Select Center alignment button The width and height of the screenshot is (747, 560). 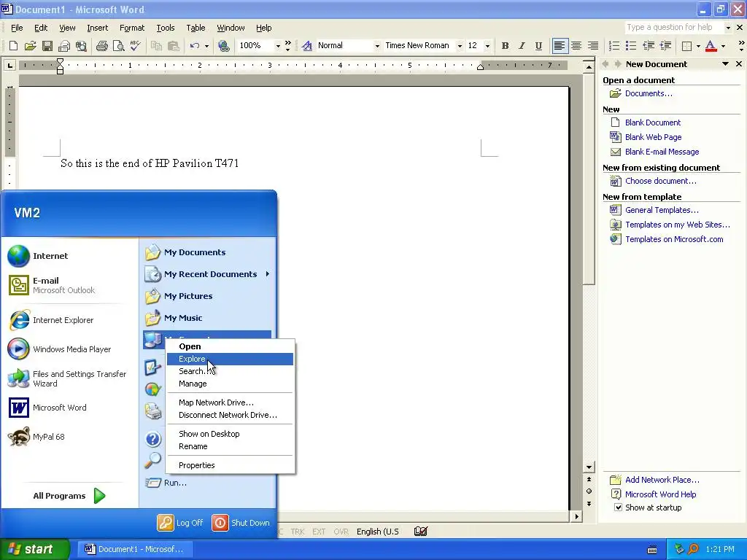coord(576,46)
